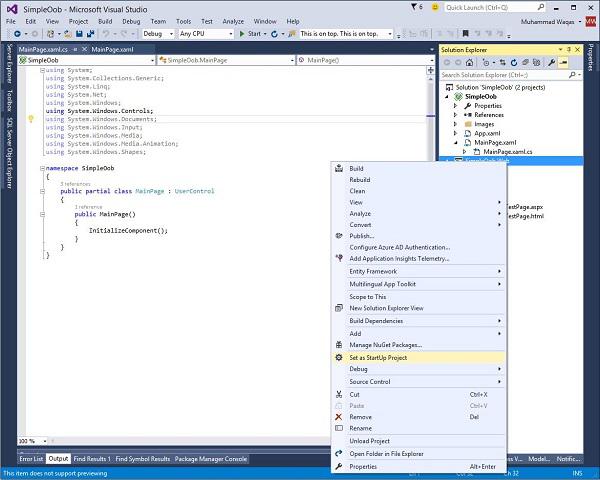This screenshot has height=480, width=600.
Task: Click the wrench Properties icon in Solution Explorer
Action: pos(550,61)
